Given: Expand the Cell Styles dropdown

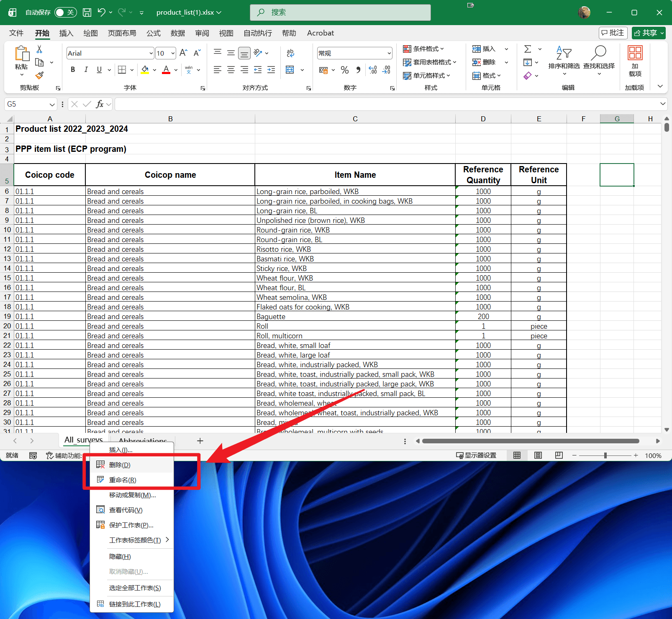Looking at the screenshot, I should [448, 76].
